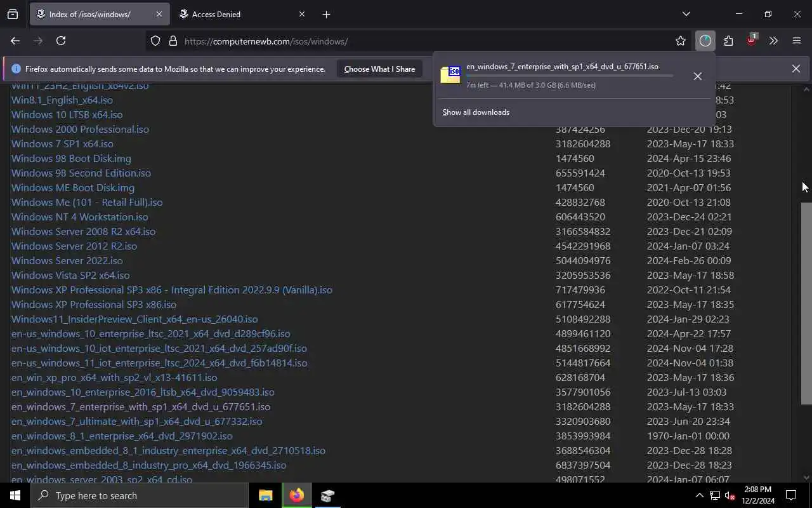Click download progress bar in panel
This screenshot has width=812, height=508.
(570, 76)
